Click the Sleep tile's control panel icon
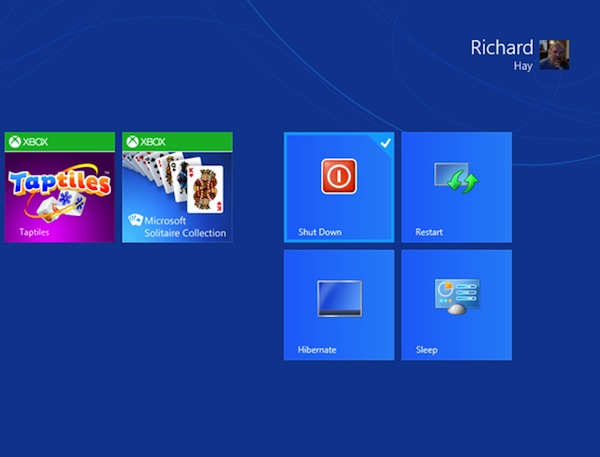 click(457, 297)
